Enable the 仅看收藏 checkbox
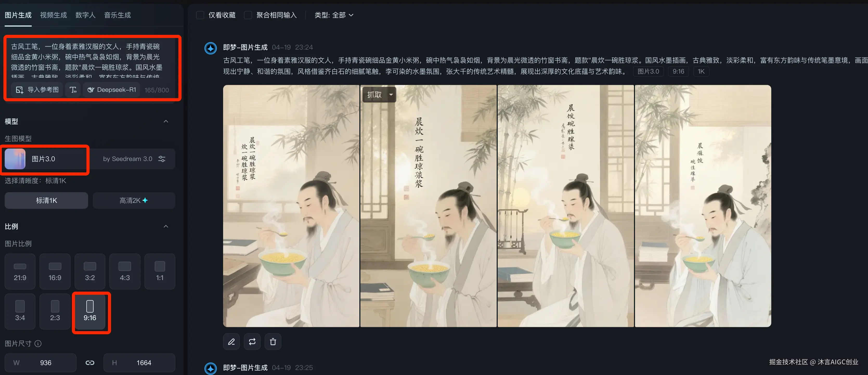868x375 pixels. pyautogui.click(x=200, y=15)
